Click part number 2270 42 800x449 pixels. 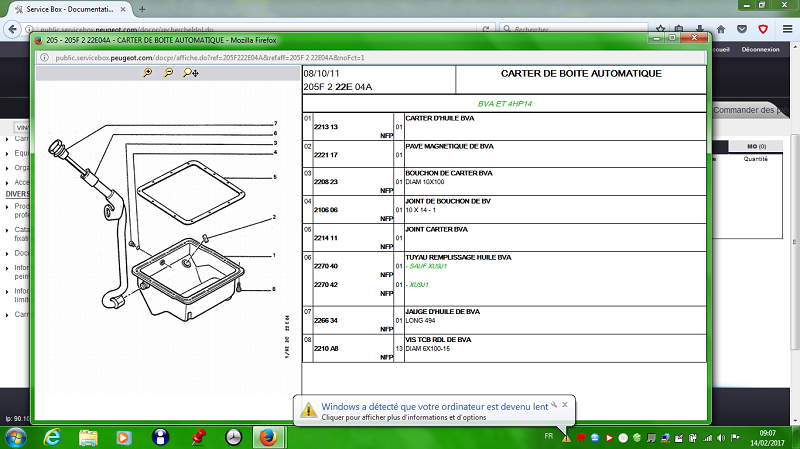(326, 285)
